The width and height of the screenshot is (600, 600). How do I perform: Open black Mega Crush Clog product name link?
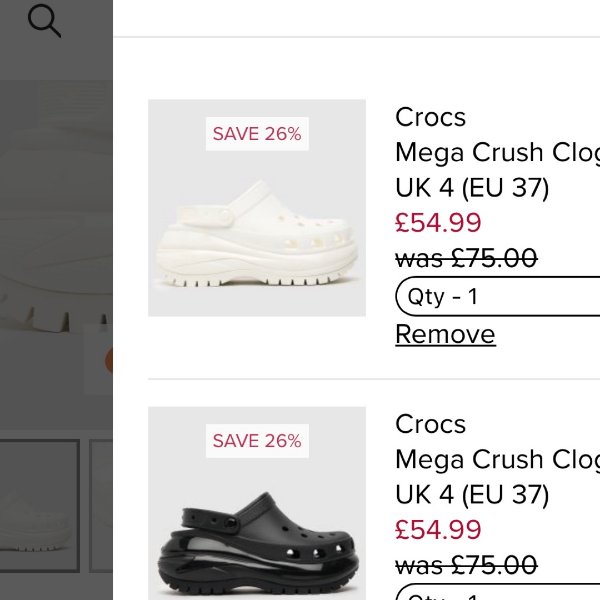(x=497, y=459)
